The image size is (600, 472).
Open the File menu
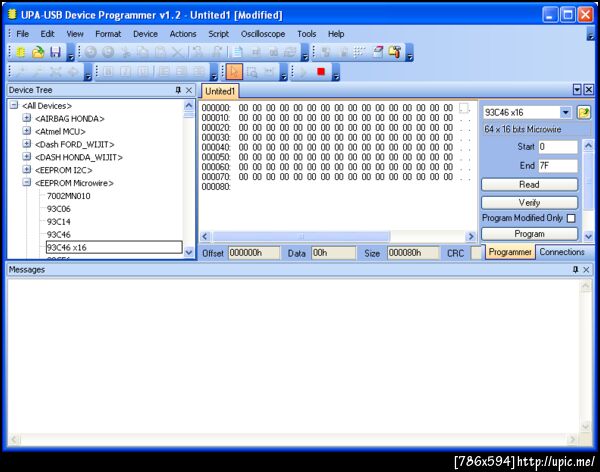click(23, 34)
